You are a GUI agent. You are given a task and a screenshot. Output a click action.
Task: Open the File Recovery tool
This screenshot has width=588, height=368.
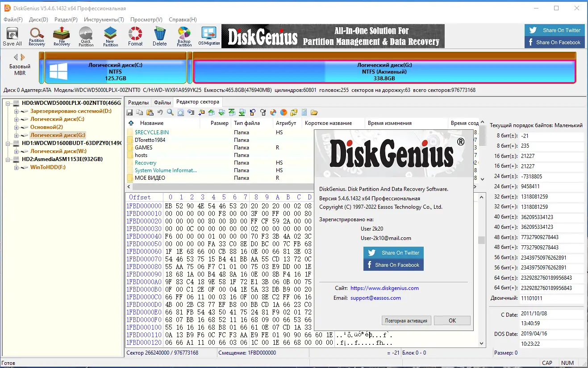pos(62,36)
